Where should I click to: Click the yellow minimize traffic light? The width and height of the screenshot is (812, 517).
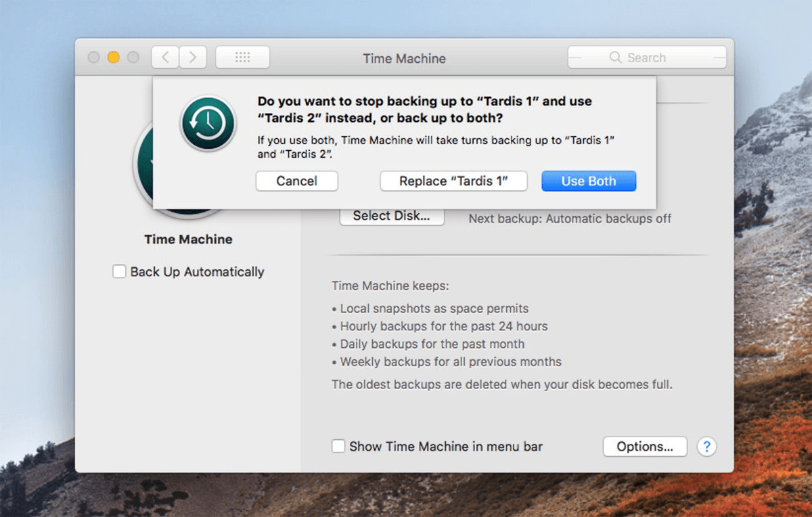point(113,57)
